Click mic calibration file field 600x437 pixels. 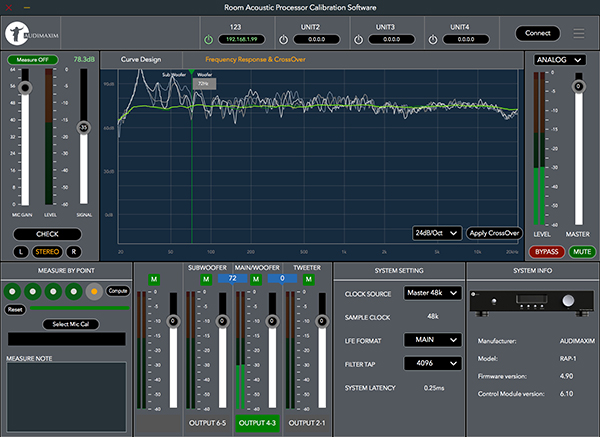67,339
